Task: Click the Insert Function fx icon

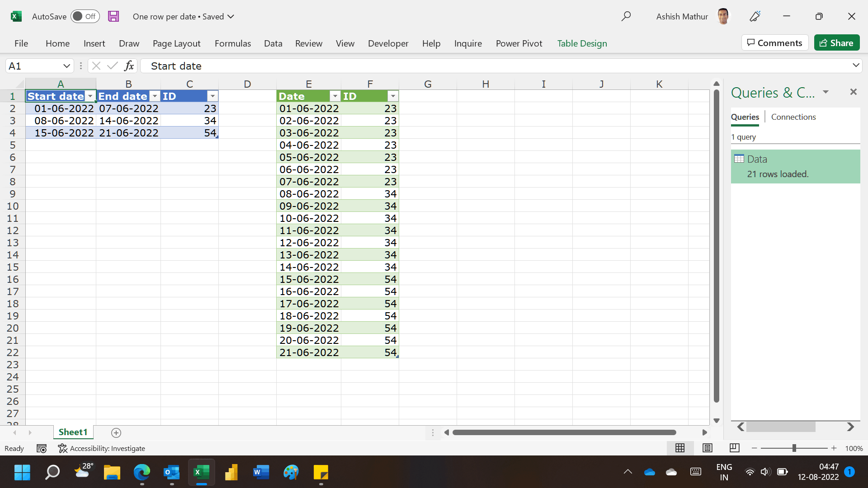Action: [x=129, y=66]
